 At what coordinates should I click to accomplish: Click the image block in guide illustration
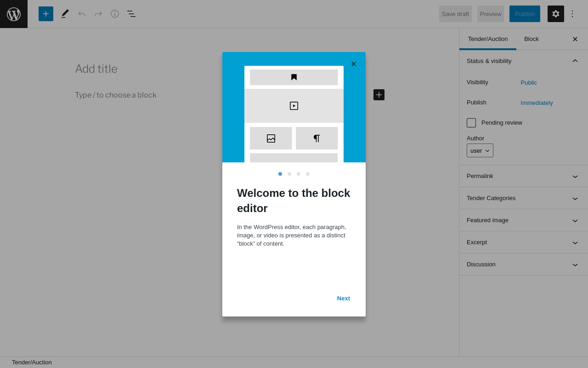(271, 138)
